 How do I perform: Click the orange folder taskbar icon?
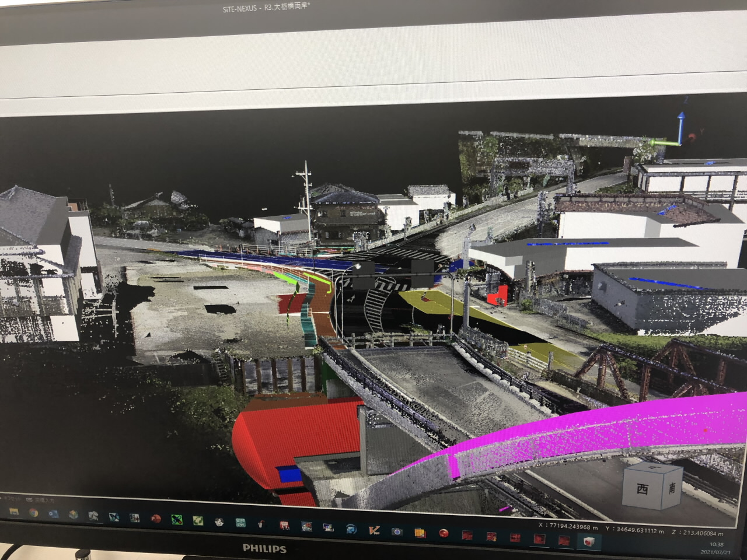pos(420,533)
